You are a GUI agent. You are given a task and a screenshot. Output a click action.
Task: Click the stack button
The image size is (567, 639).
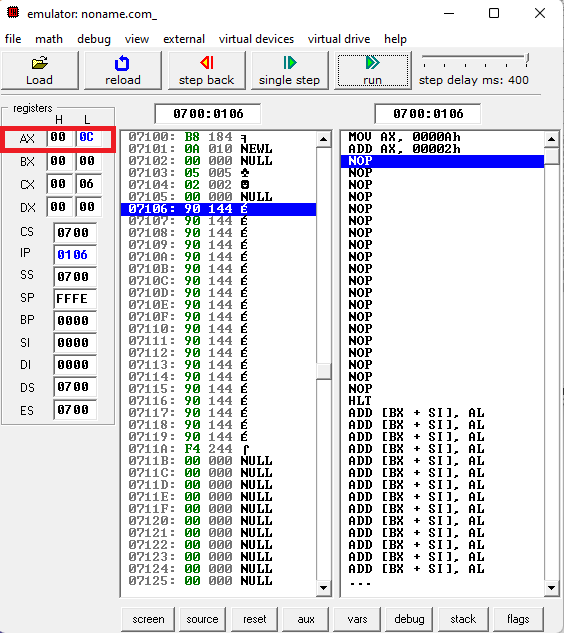[x=463, y=619]
